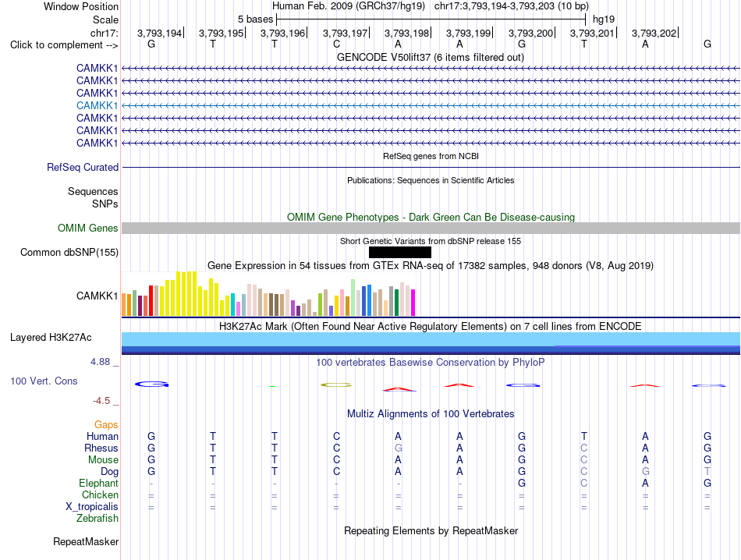Click the OMIM Genes track label
The width and height of the screenshot is (741, 560).
(x=88, y=229)
